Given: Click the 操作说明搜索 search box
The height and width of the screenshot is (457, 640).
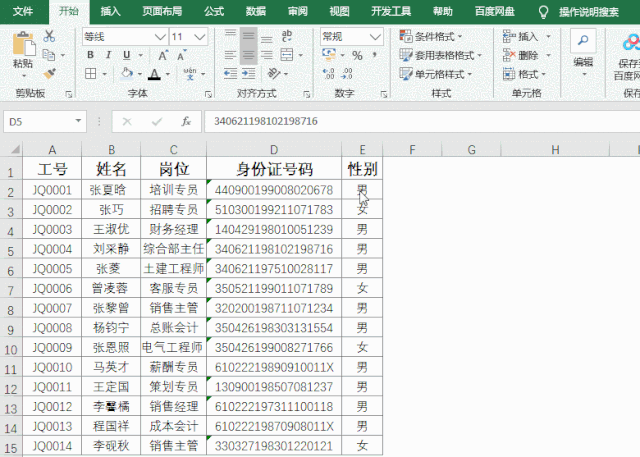Looking at the screenshot, I should pyautogui.click(x=589, y=12).
